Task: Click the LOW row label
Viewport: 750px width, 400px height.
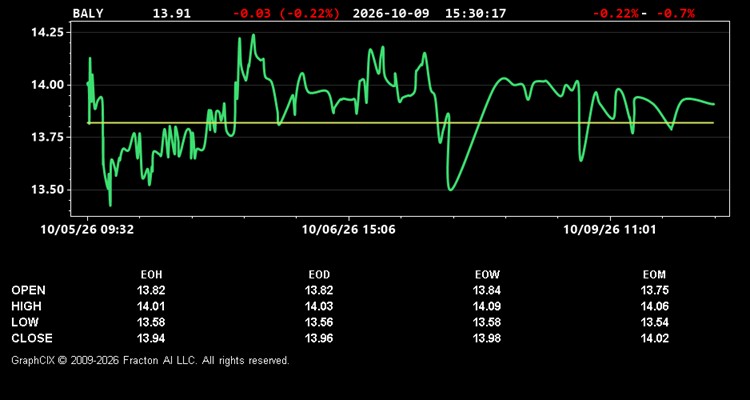Action: pos(25,322)
